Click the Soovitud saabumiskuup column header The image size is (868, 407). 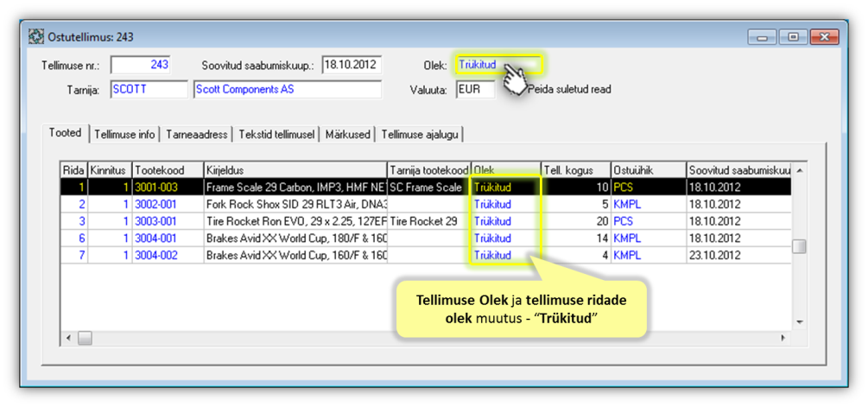tap(738, 170)
